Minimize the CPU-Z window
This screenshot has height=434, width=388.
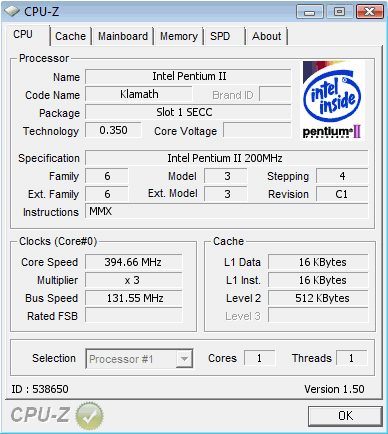310,12
